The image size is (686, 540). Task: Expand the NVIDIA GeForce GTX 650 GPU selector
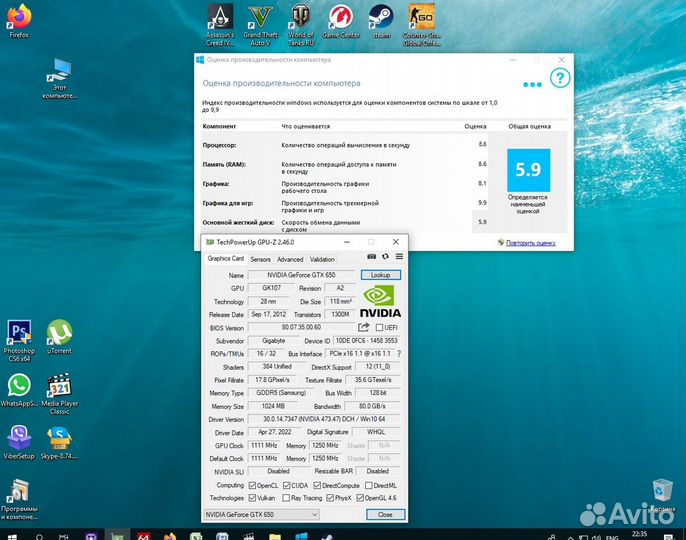[261, 515]
